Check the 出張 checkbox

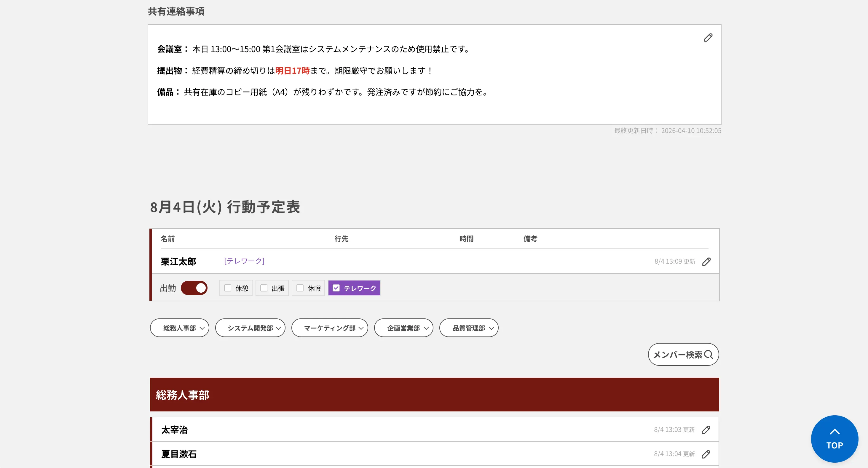tap(264, 288)
